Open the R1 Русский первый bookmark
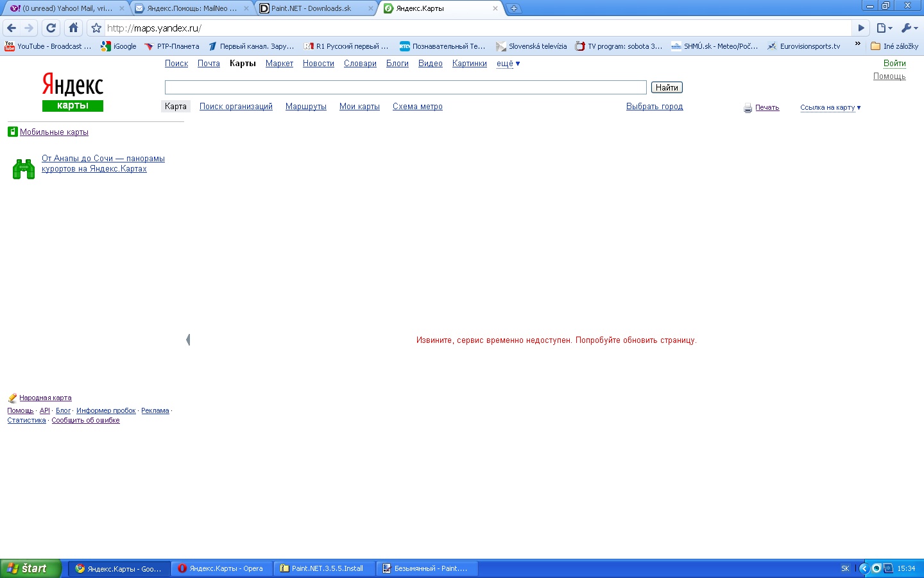924x578 pixels. 346,46
